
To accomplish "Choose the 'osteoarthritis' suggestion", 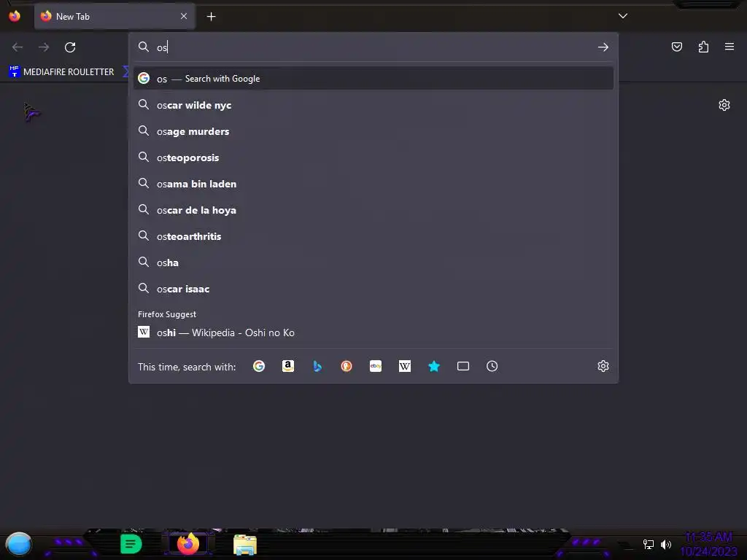I will pos(373,236).
